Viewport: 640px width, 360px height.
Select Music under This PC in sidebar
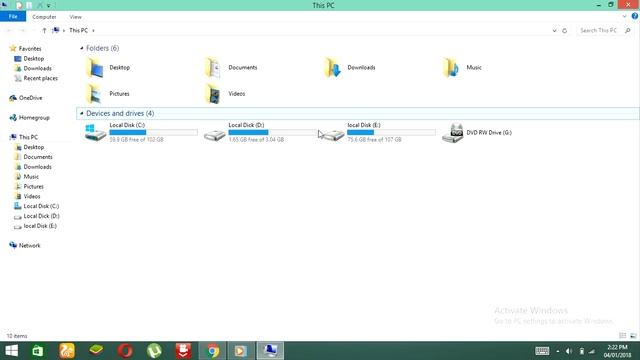(31, 177)
